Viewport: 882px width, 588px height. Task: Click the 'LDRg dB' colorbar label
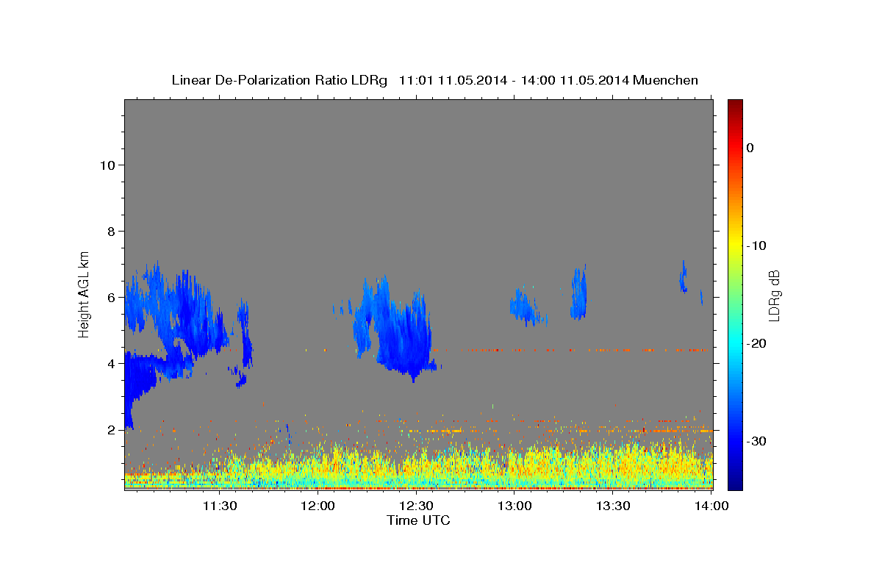pos(773,295)
